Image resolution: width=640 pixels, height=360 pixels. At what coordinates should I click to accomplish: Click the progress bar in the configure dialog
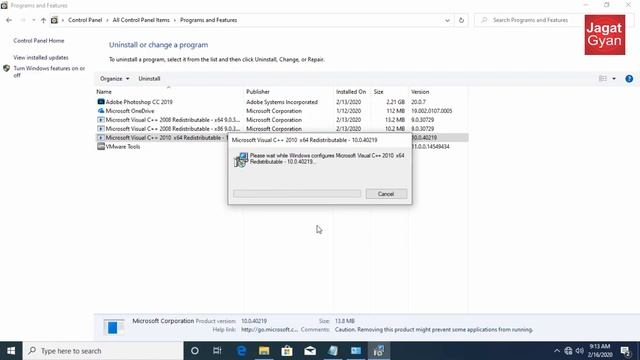click(297, 194)
